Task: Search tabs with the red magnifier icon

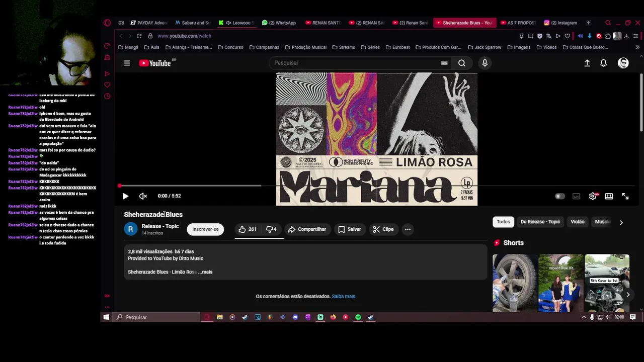Action: [608, 23]
